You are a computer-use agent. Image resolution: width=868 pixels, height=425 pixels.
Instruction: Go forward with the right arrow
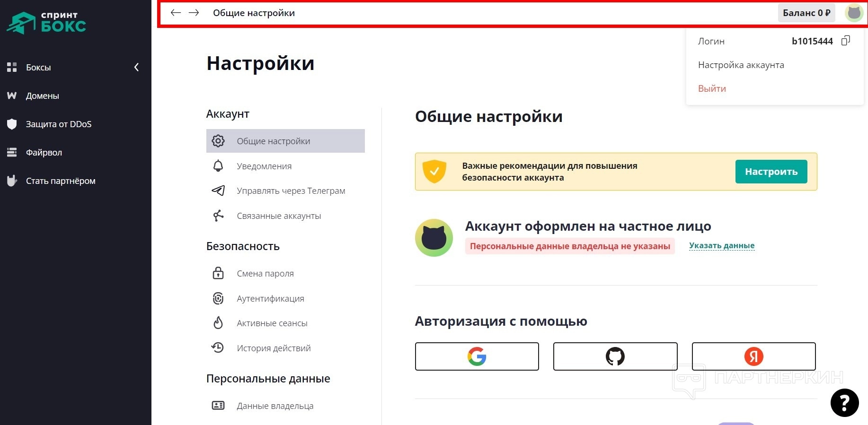point(194,13)
